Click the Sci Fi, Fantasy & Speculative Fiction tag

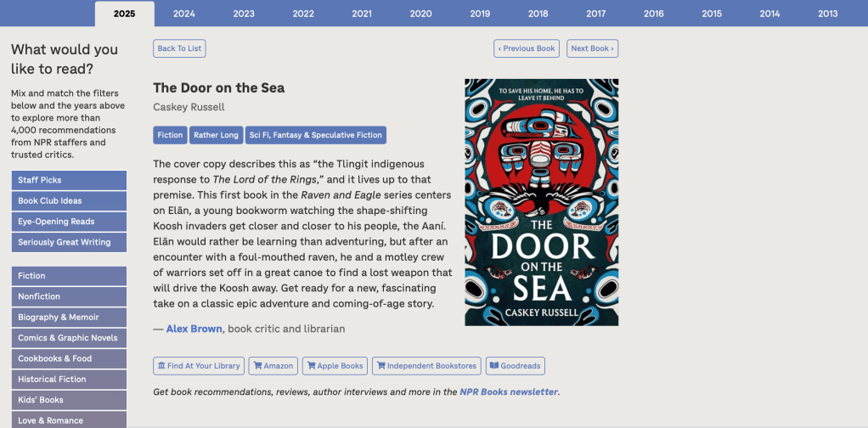(316, 135)
